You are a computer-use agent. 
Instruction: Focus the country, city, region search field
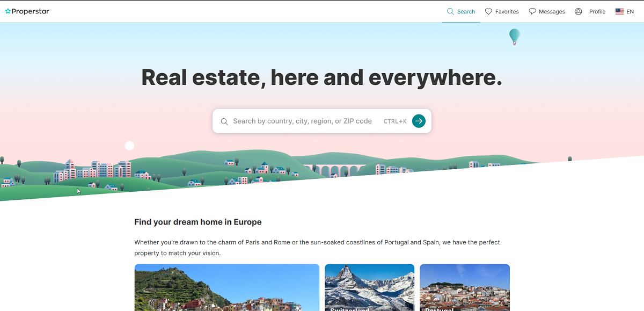pos(302,121)
